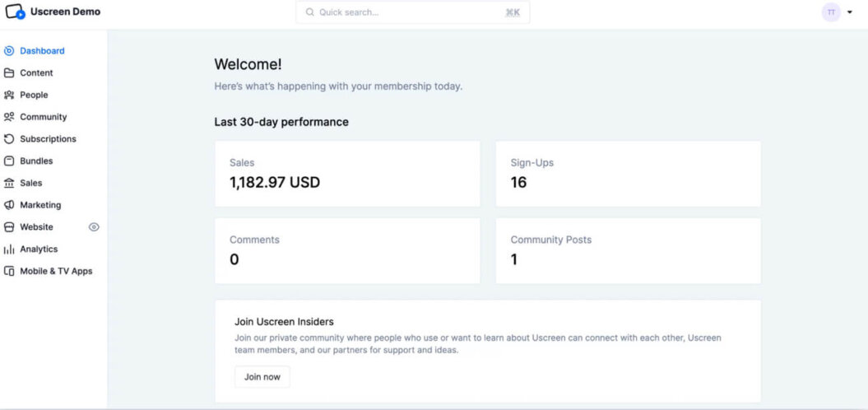Open Subscriptions from the sidebar
The image size is (868, 410).
click(x=49, y=139)
